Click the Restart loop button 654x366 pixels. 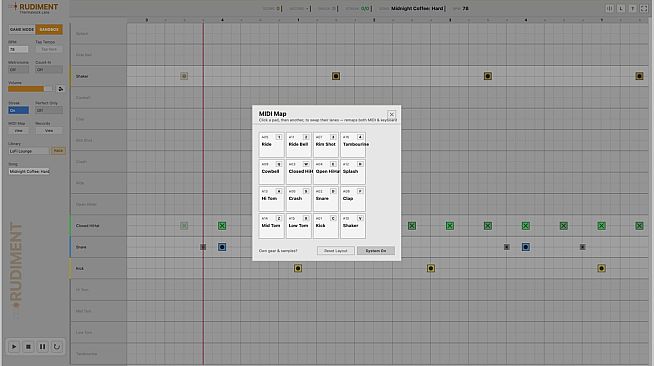[57, 346]
